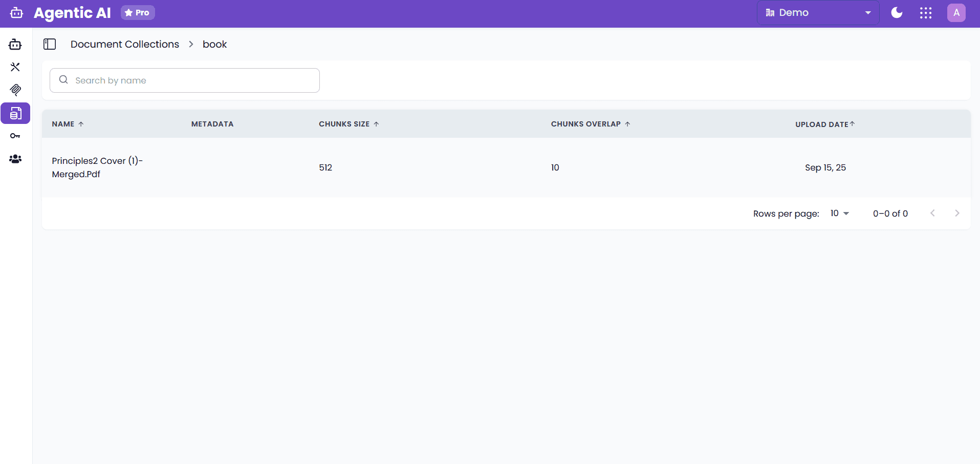Open the tools icon in sidebar
Viewport: 980px width, 464px height.
pyautogui.click(x=15, y=67)
